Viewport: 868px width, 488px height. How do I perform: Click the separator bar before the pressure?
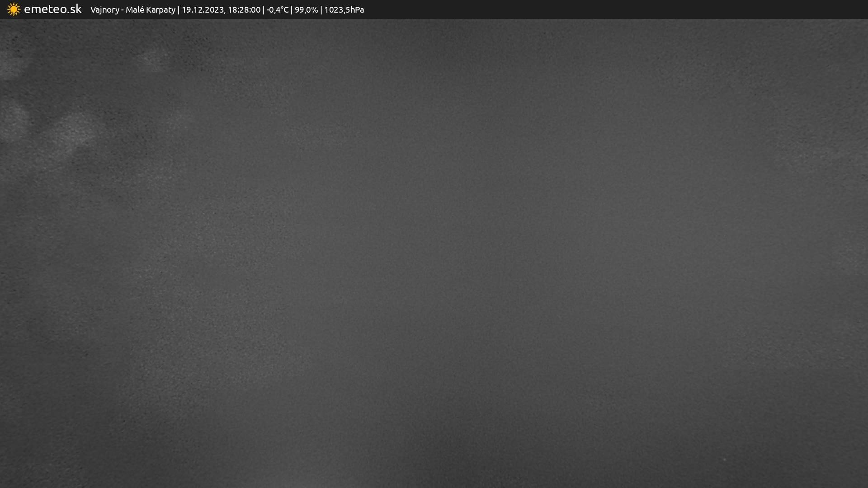321,10
